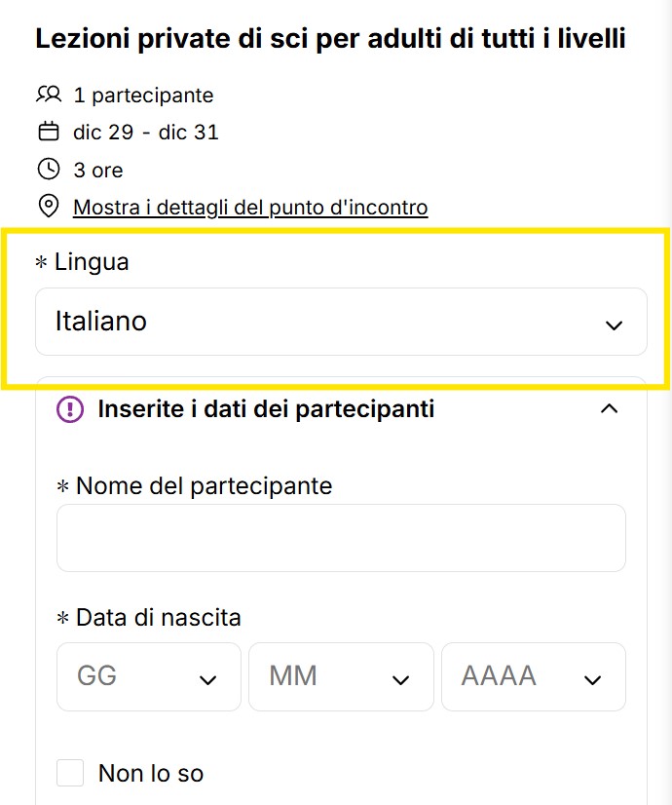Viewport: 672px width, 805px height.
Task: Click the participants group icon
Action: pos(49,95)
